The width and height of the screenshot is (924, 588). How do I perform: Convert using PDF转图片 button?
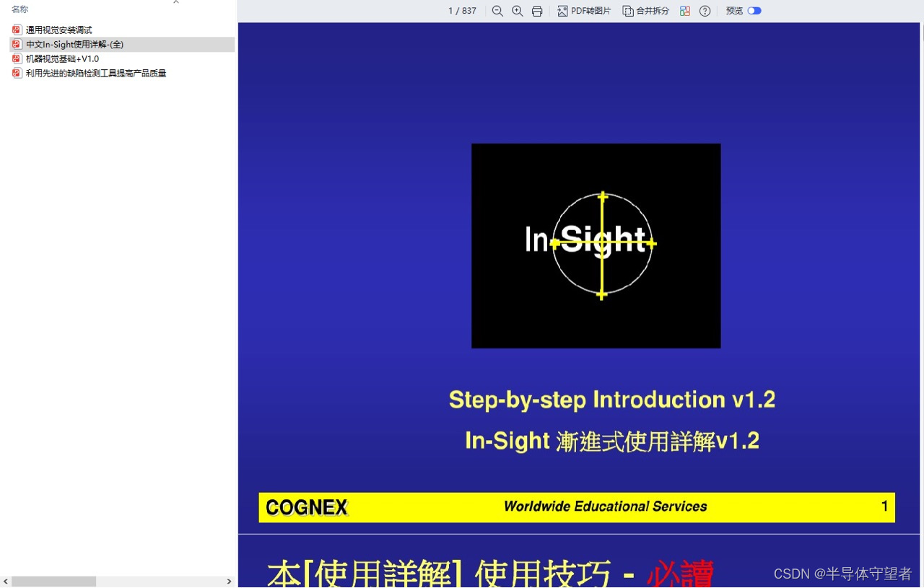coord(584,11)
